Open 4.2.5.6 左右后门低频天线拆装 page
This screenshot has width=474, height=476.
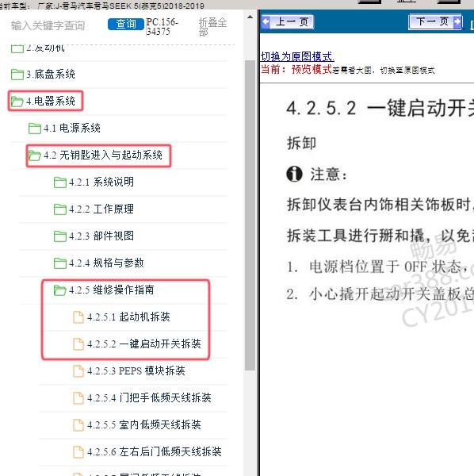click(x=155, y=451)
